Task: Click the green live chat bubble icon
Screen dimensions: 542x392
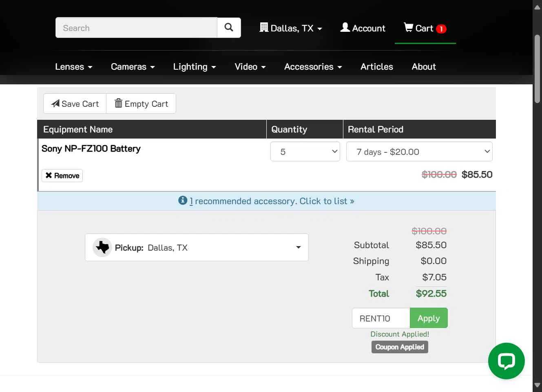Action: (506, 361)
